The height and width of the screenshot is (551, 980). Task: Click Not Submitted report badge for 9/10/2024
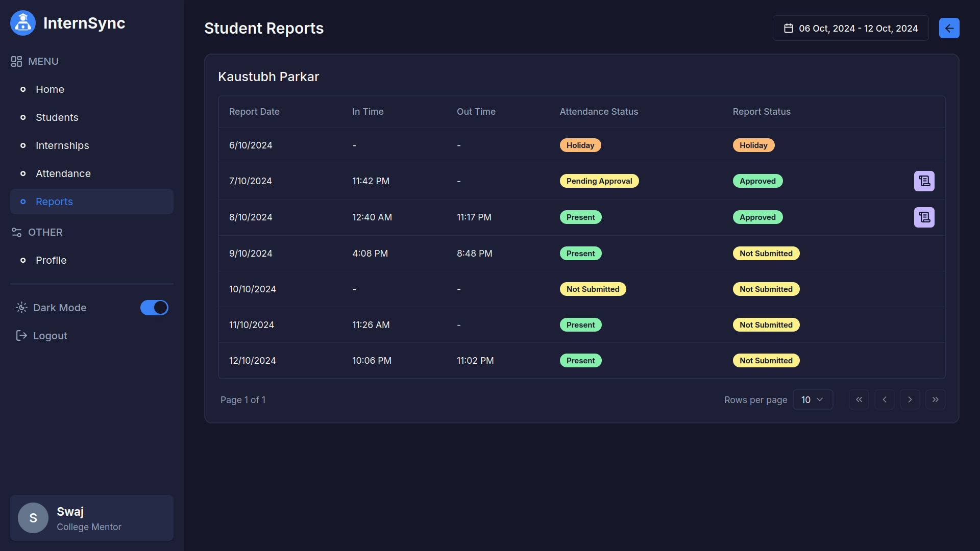click(766, 254)
